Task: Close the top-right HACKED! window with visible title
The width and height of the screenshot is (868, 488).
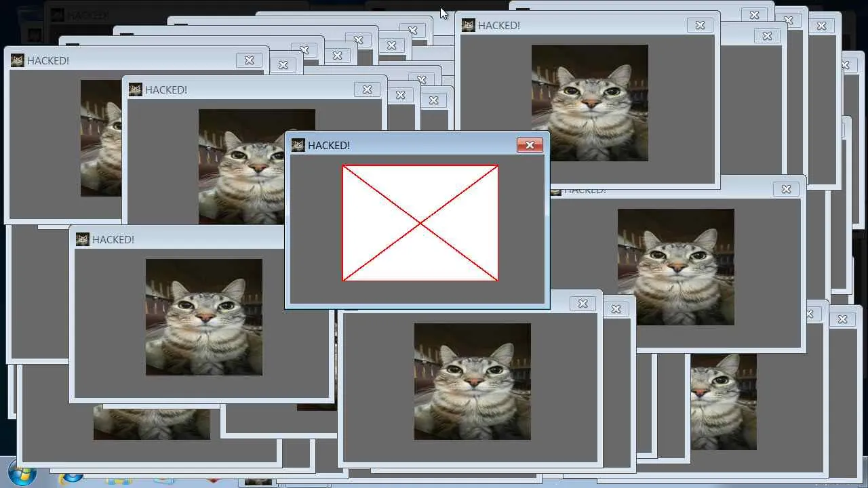Action: click(x=700, y=25)
